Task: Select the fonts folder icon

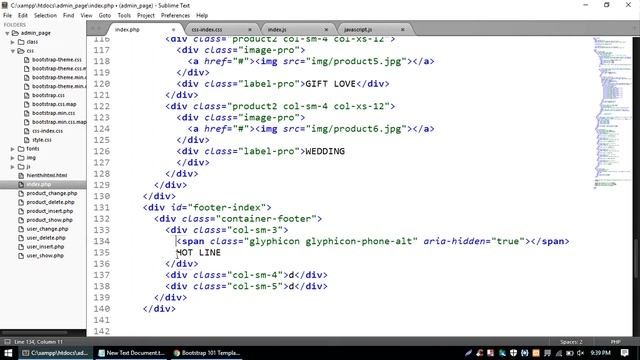Action: pos(21,149)
